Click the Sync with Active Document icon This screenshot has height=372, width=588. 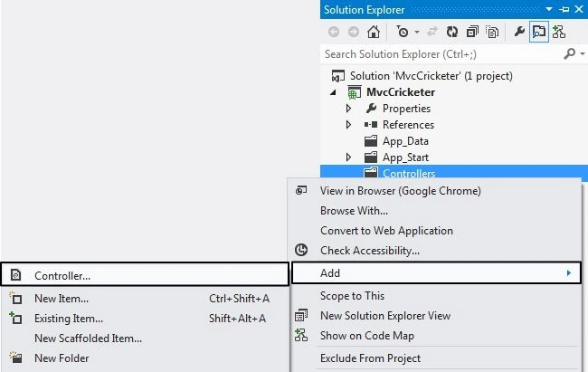pos(432,32)
